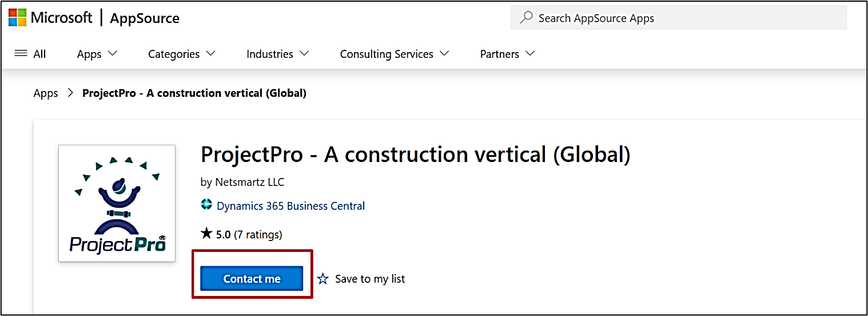Click the AppSource header title
Viewport: 868px width, 316px height.
(145, 18)
